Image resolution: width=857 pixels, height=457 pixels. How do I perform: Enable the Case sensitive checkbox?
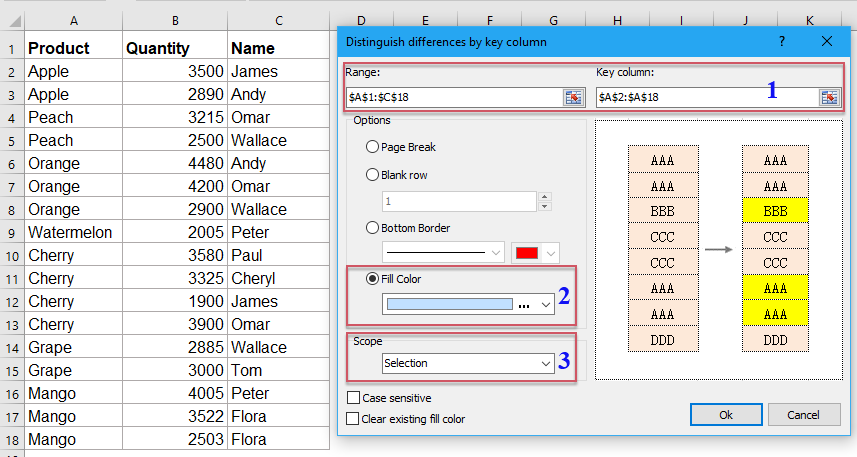tap(353, 398)
